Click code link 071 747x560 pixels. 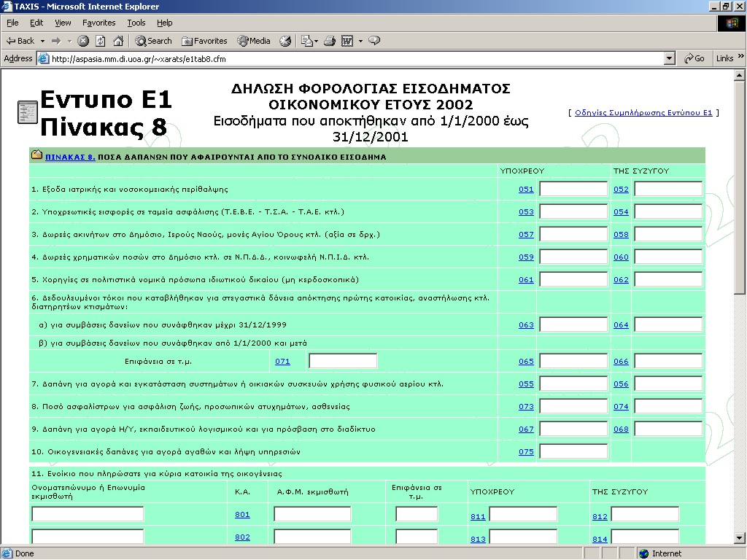click(x=282, y=362)
